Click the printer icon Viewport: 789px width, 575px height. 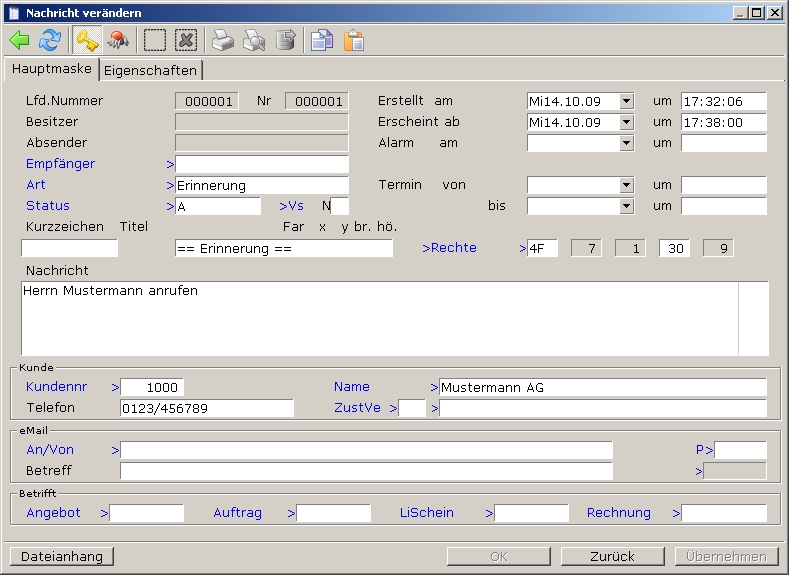point(222,40)
